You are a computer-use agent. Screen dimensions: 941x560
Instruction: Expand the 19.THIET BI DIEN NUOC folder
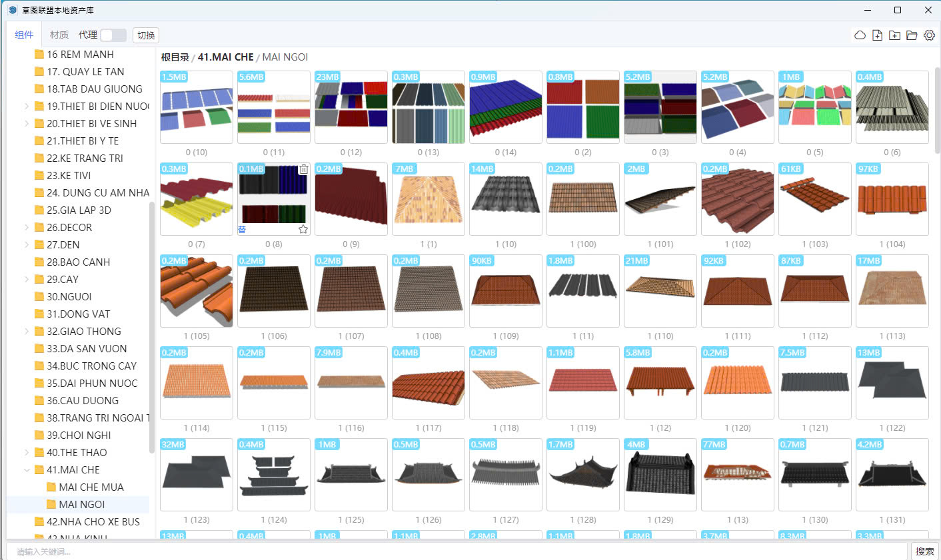(x=27, y=106)
